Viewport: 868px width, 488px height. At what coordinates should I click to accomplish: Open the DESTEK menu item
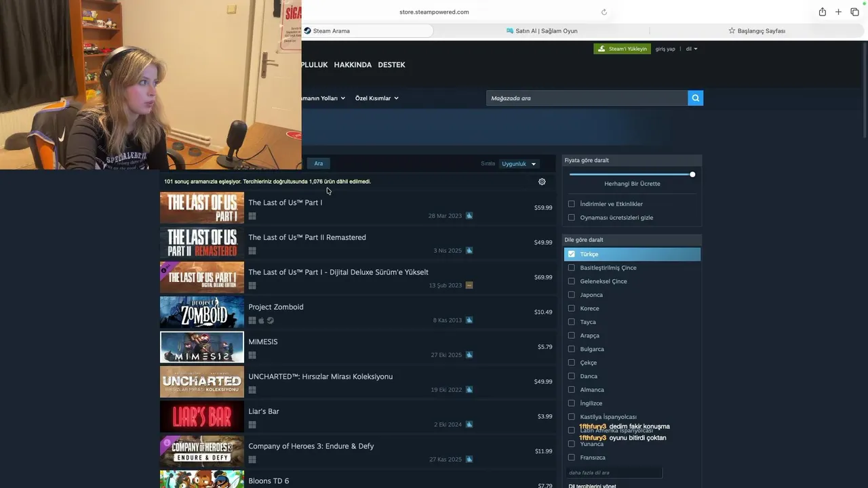391,65
